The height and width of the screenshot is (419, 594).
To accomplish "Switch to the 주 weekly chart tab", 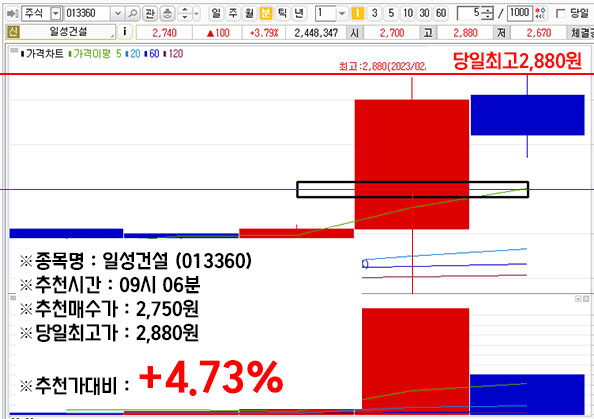I will tap(233, 14).
